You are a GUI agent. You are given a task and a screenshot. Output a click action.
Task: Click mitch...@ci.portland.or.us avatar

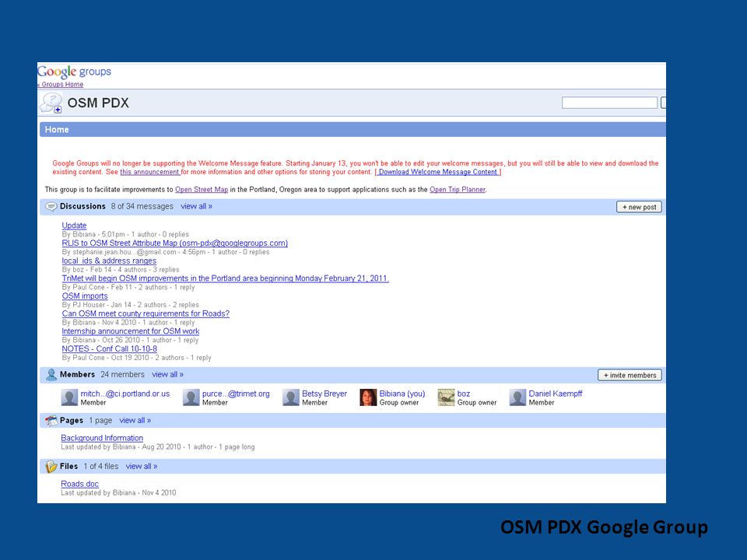pos(69,397)
